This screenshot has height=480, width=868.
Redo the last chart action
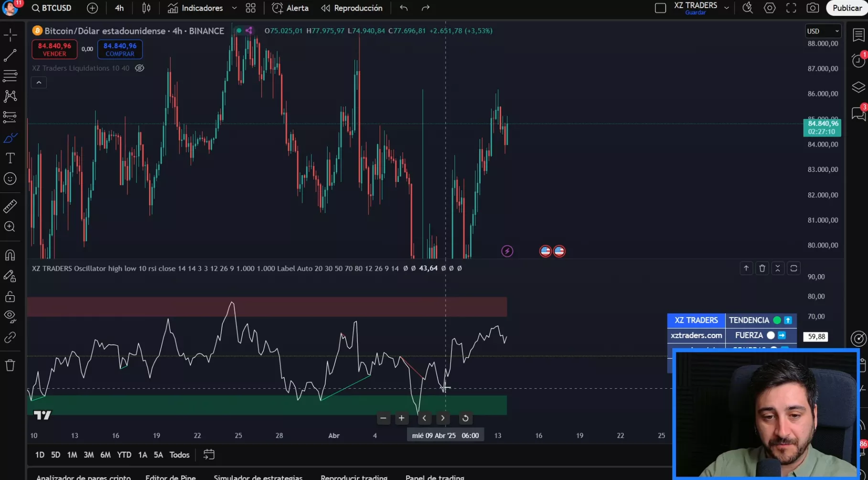426,8
